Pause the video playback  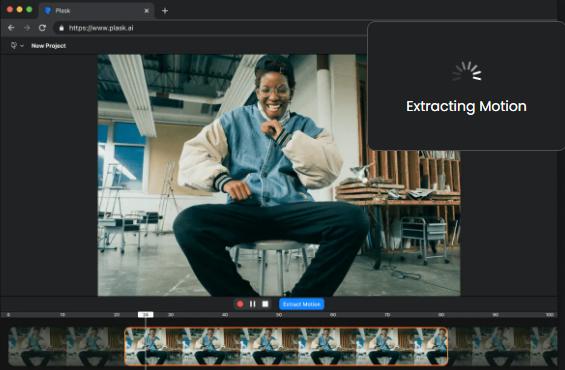(x=253, y=304)
